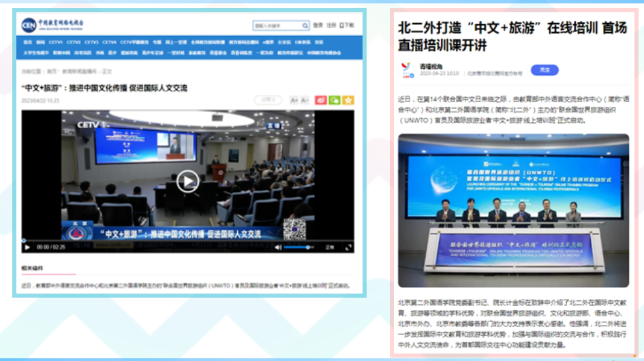
Task: Share article via green WeChat icon
Action: 335,100
